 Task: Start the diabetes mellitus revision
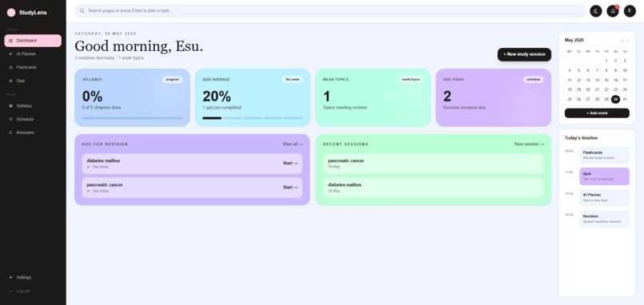click(290, 164)
